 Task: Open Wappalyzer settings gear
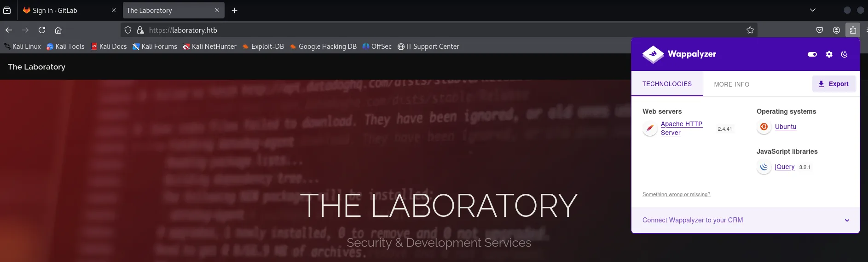[x=829, y=54]
